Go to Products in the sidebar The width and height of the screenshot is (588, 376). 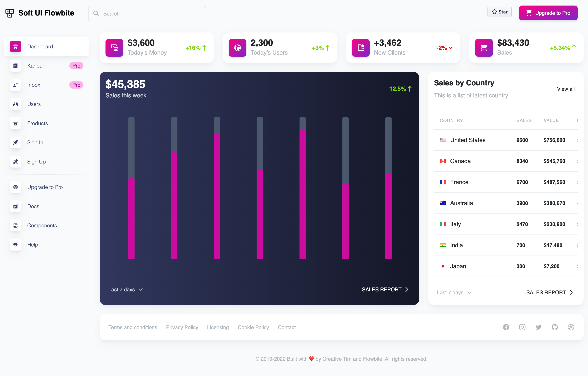(37, 123)
